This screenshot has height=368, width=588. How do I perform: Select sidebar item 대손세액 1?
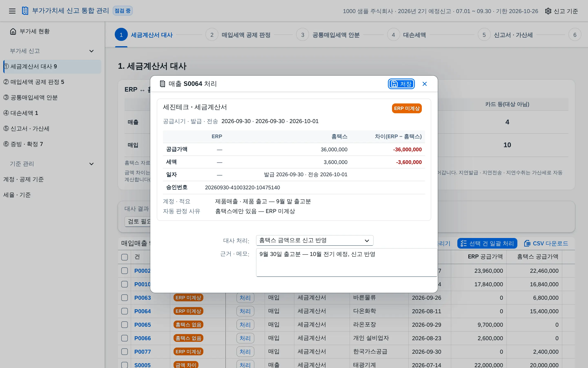(52, 113)
